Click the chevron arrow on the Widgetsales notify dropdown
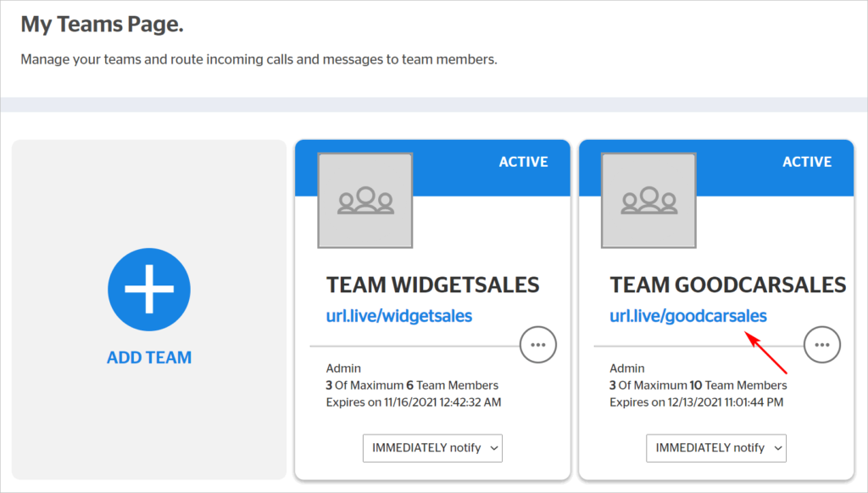This screenshot has width=868, height=493. [x=494, y=449]
